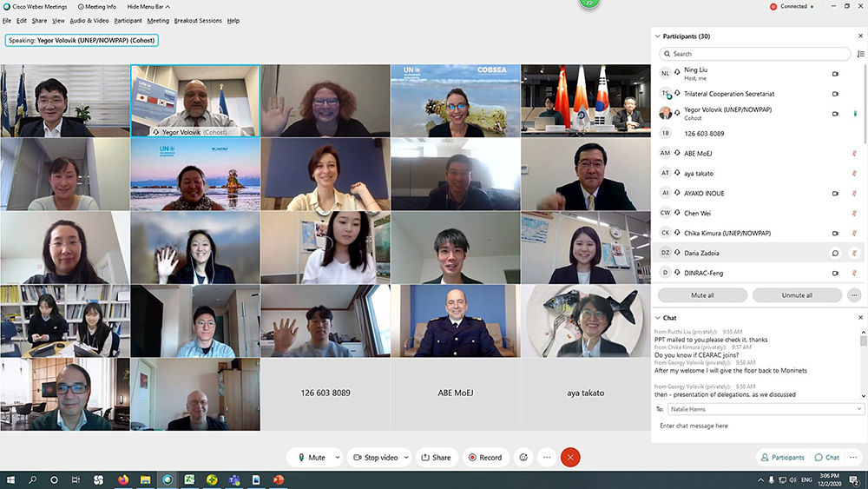Open Windows notification center icon
Viewport: 868px width, 489px height.
[855, 480]
